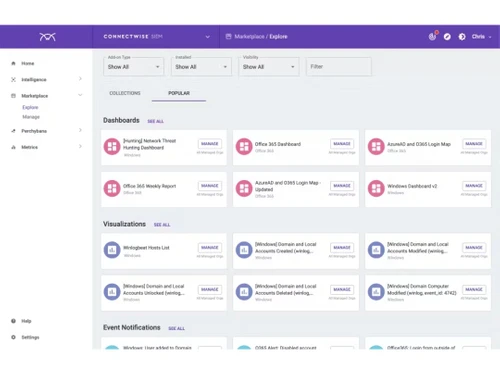The image size is (500, 375).
Task: Manage the Office 365 Dashboard
Action: 342,144
